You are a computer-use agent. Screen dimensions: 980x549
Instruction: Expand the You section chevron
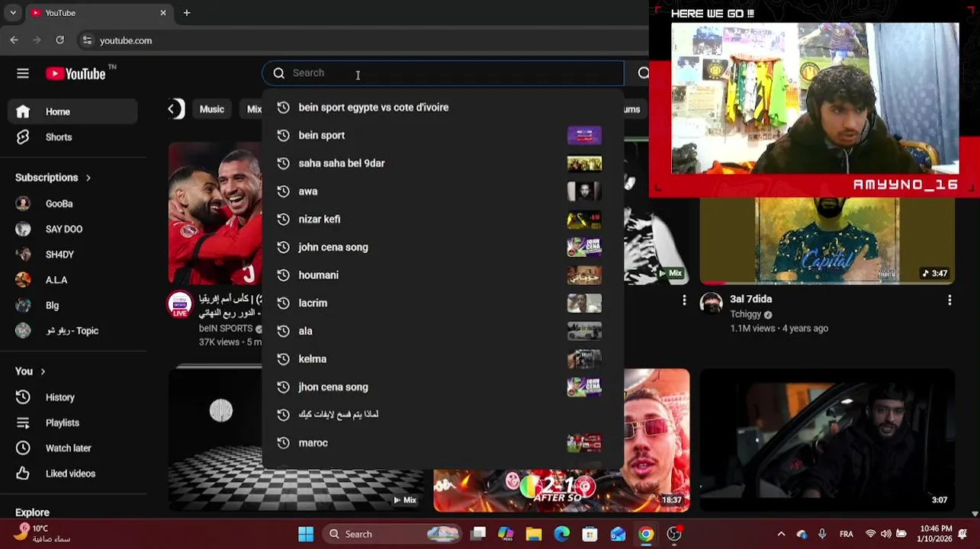tap(43, 371)
